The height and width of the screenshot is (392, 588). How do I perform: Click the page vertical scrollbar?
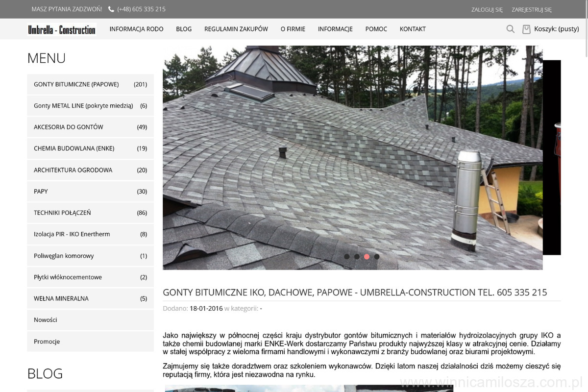coord(585,196)
